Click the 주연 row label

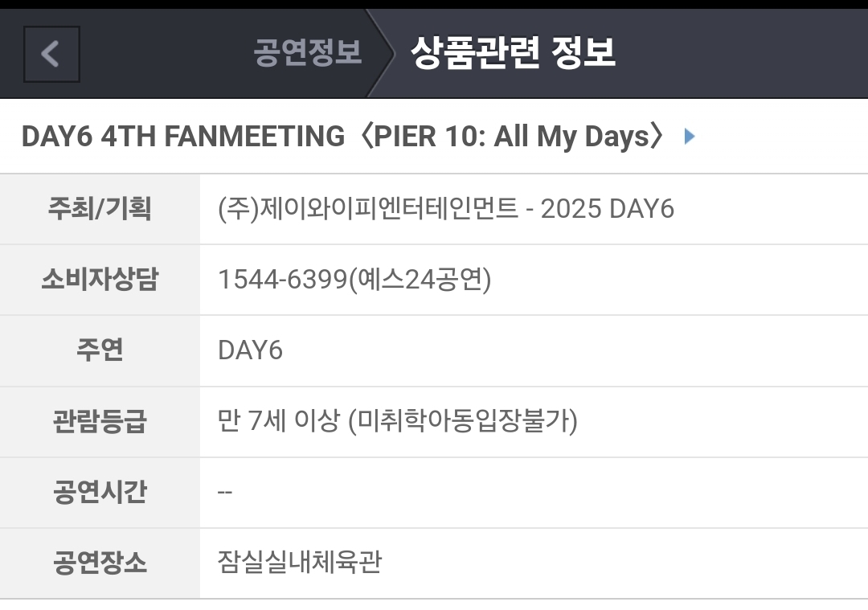[100, 350]
